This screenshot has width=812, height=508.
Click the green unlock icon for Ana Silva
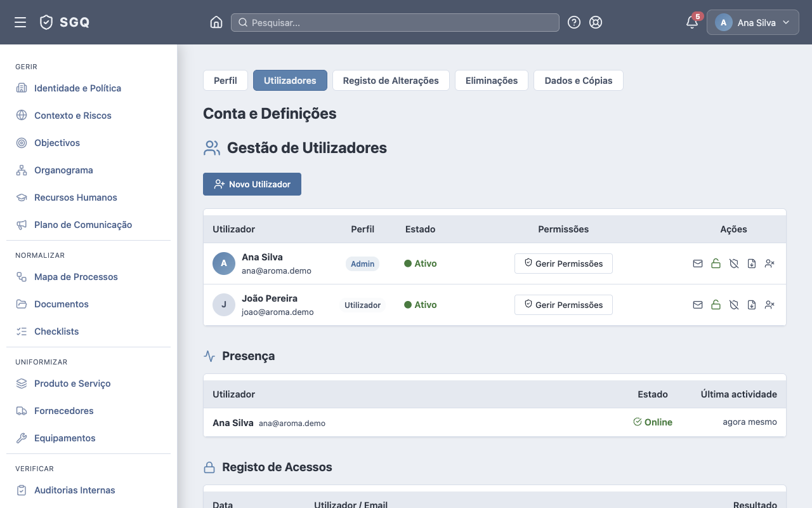[x=716, y=264]
